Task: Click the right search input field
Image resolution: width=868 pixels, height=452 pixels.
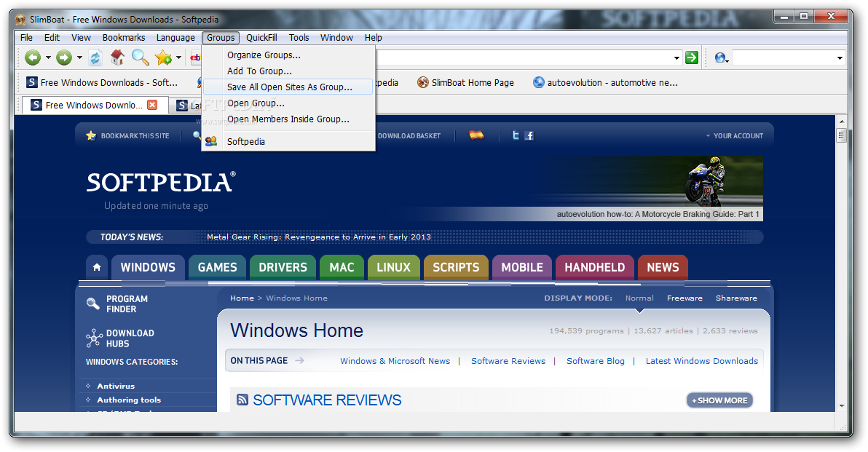Action: tap(783, 58)
